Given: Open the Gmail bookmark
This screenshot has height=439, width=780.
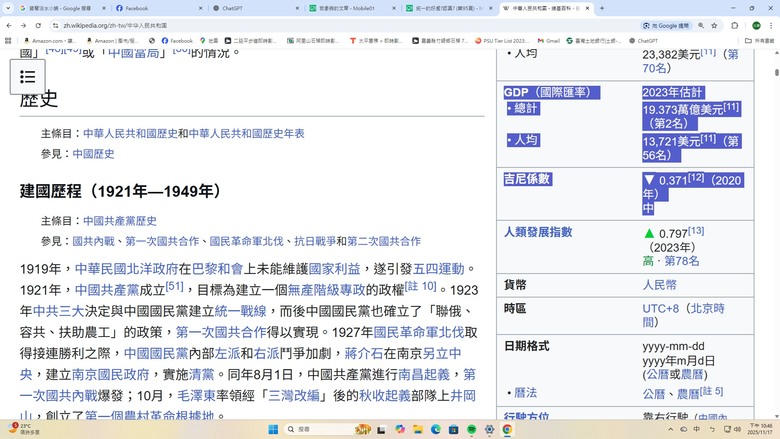Looking at the screenshot, I should point(549,41).
